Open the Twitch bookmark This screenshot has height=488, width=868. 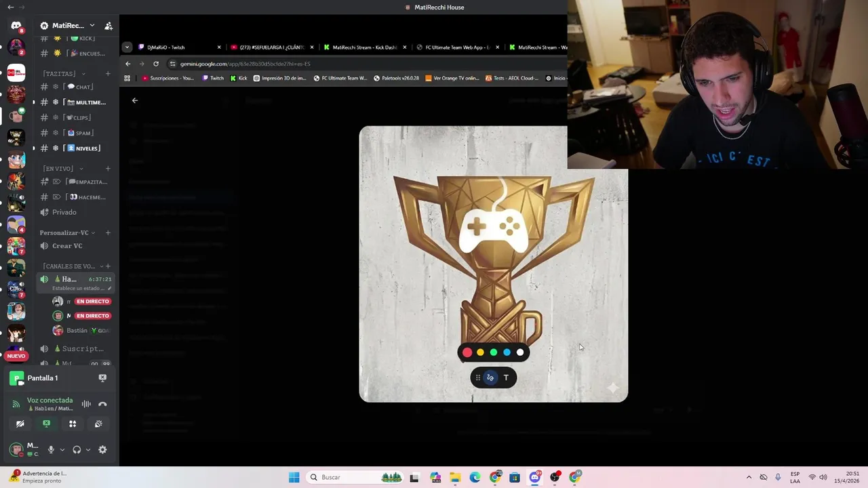213,78
